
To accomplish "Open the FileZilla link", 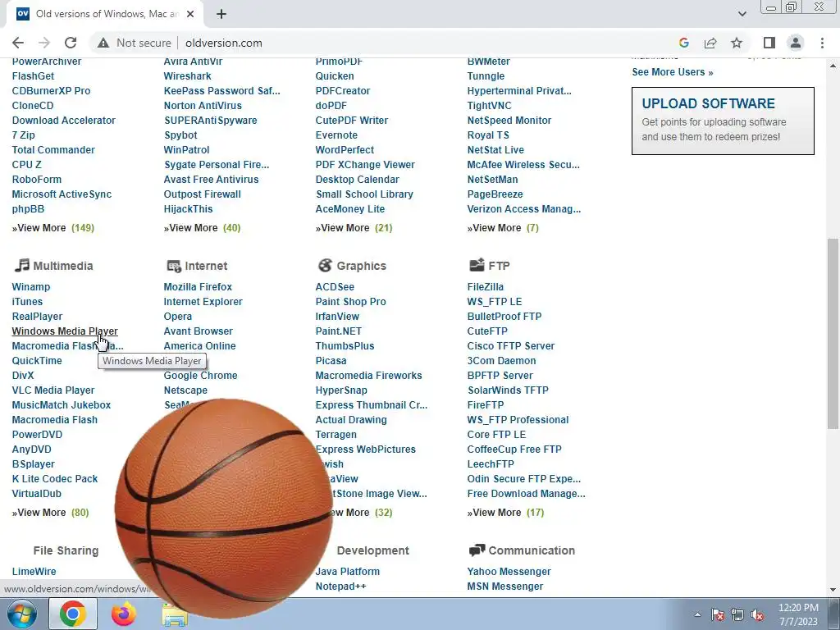I will click(x=486, y=286).
